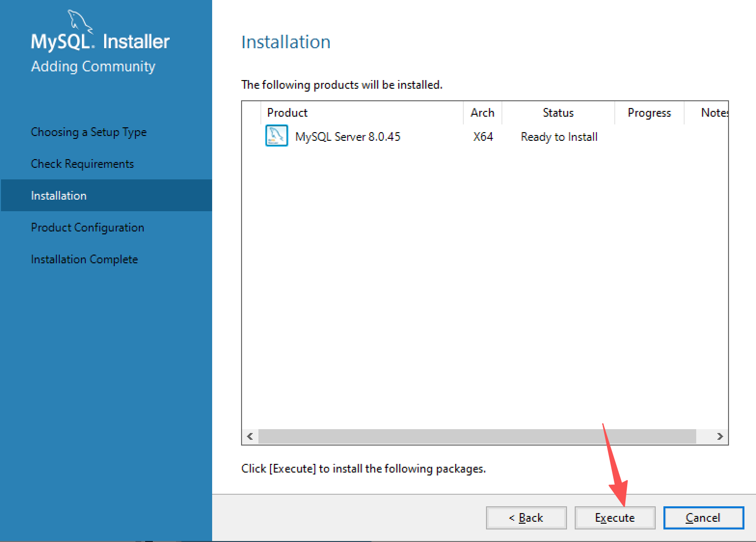Click the X64 architecture cell
Image resolution: width=756 pixels, height=542 pixels.
pos(483,137)
